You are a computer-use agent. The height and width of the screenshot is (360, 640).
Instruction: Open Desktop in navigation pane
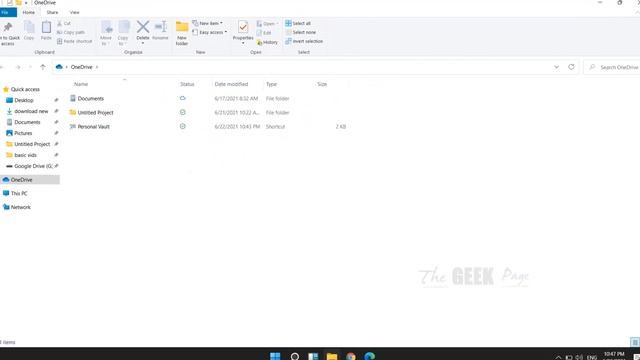24,100
